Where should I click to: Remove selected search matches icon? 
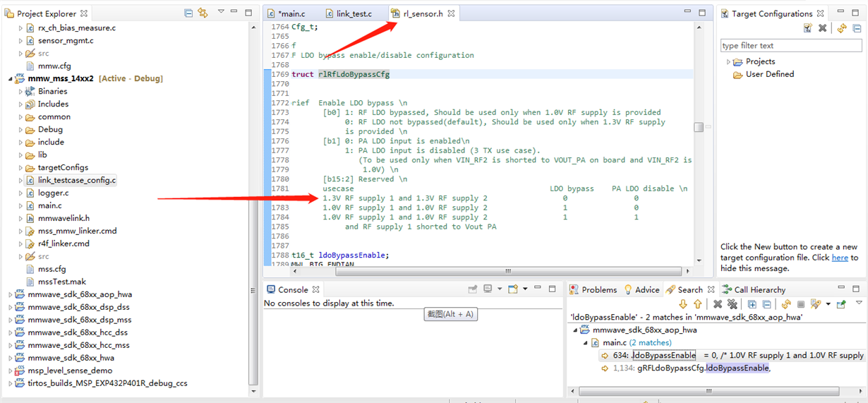[718, 304]
